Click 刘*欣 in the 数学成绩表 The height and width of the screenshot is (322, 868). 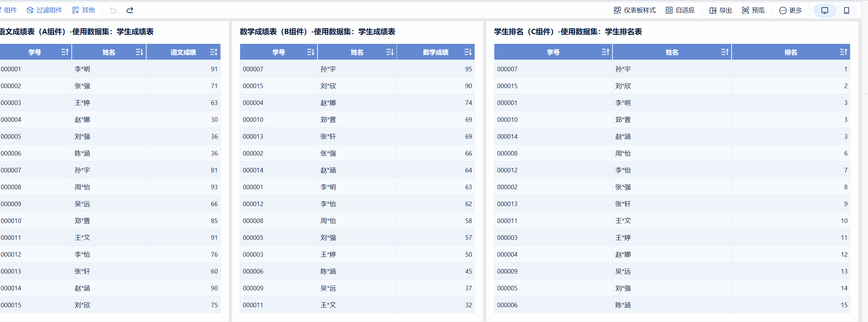click(328, 86)
